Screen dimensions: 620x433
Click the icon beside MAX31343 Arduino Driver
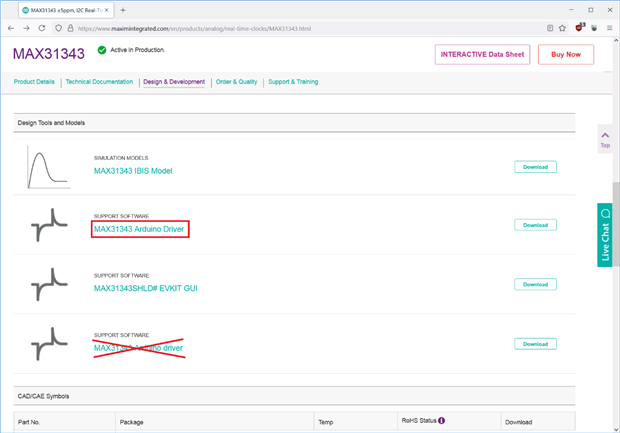[x=49, y=225]
